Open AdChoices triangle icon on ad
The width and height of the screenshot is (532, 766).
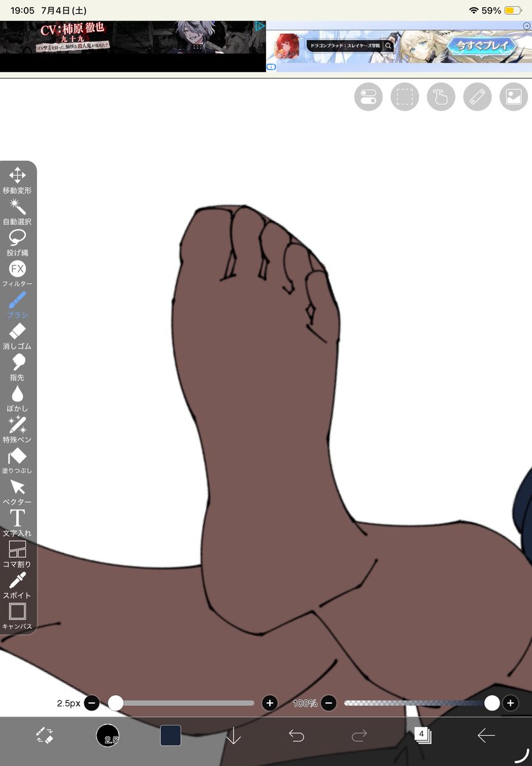point(260,26)
